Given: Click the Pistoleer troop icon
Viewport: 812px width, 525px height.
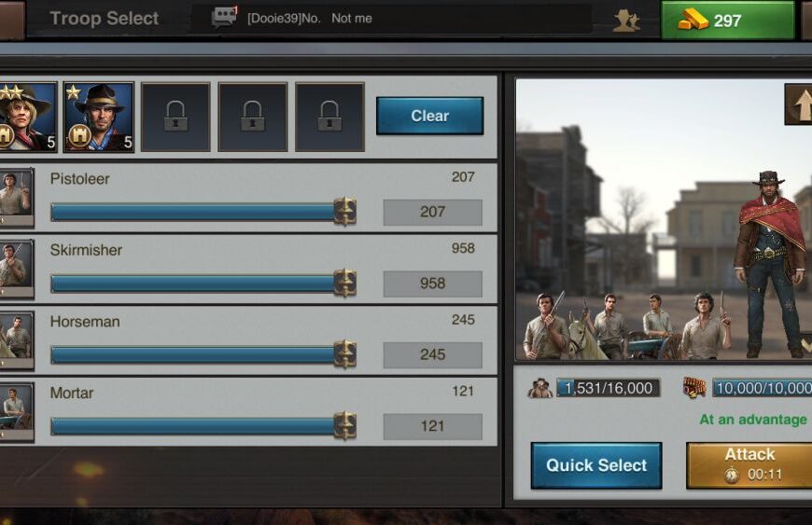Looking at the screenshot, I should pyautogui.click(x=17, y=198).
